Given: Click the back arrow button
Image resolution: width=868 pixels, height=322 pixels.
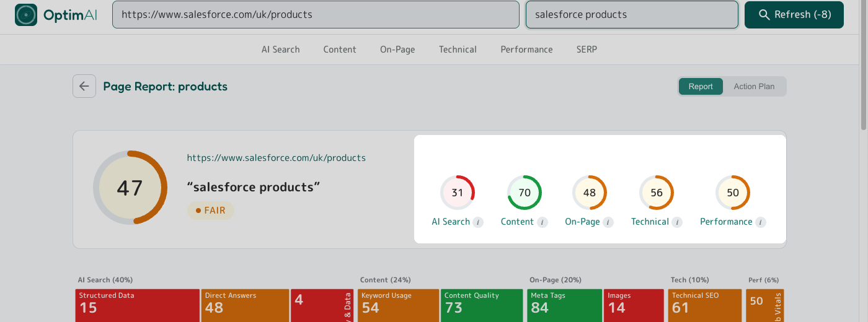Looking at the screenshot, I should (84, 86).
